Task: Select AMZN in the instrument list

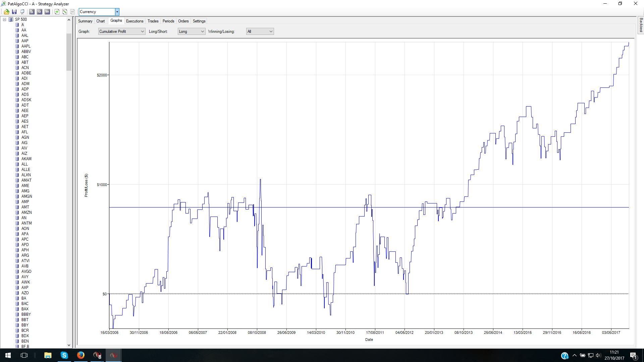Action: coord(26,213)
